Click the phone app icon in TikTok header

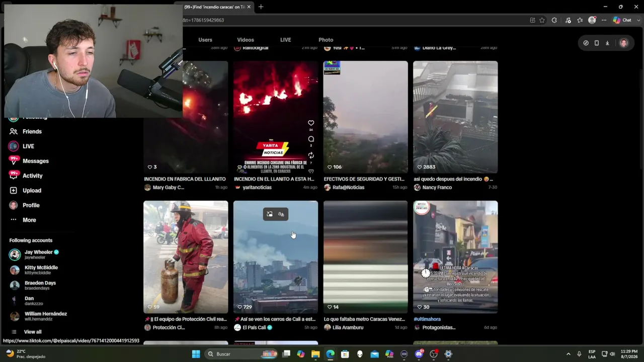click(x=597, y=43)
